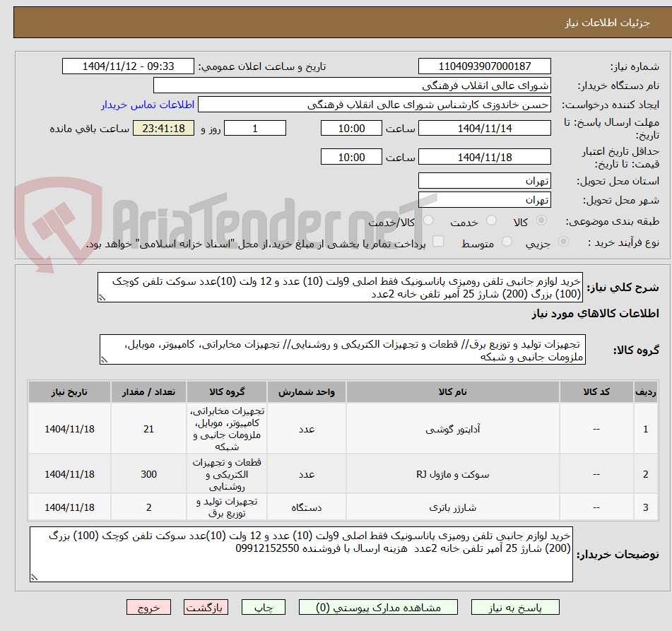This screenshot has width=672, height=631.
Task: Click the اطلاعات کالاهای مورد نیاز heading
Action: (x=595, y=313)
